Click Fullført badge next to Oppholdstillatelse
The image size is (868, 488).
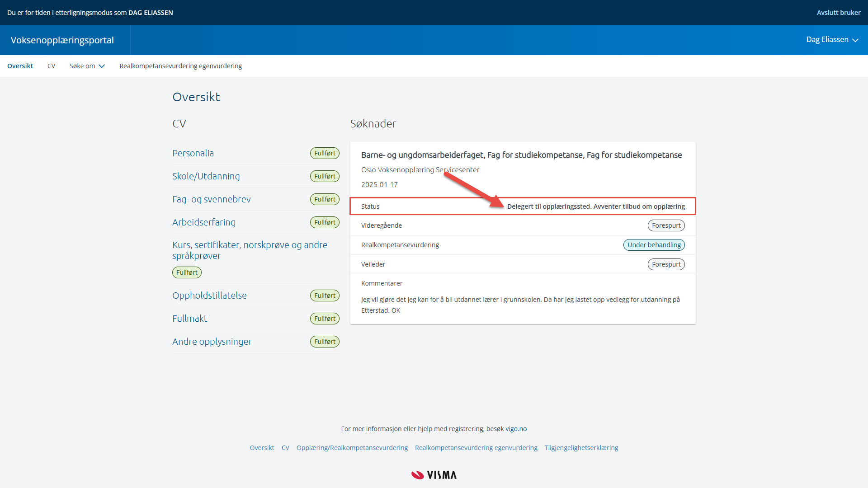tap(325, 296)
